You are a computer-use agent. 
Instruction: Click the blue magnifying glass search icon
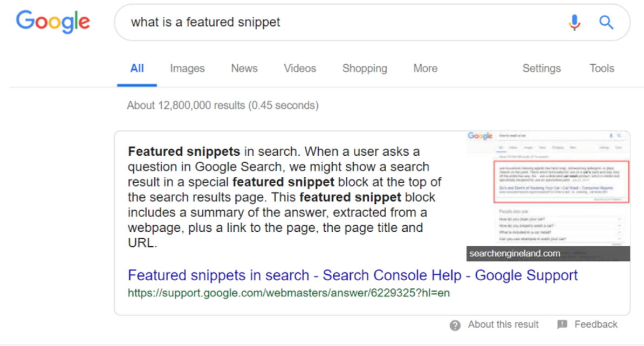[606, 23]
